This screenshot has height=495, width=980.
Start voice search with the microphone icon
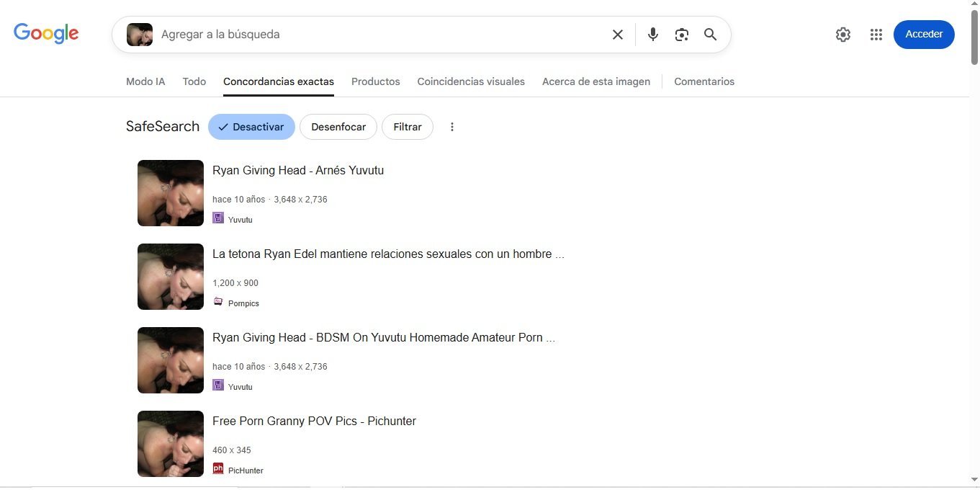click(x=652, y=35)
